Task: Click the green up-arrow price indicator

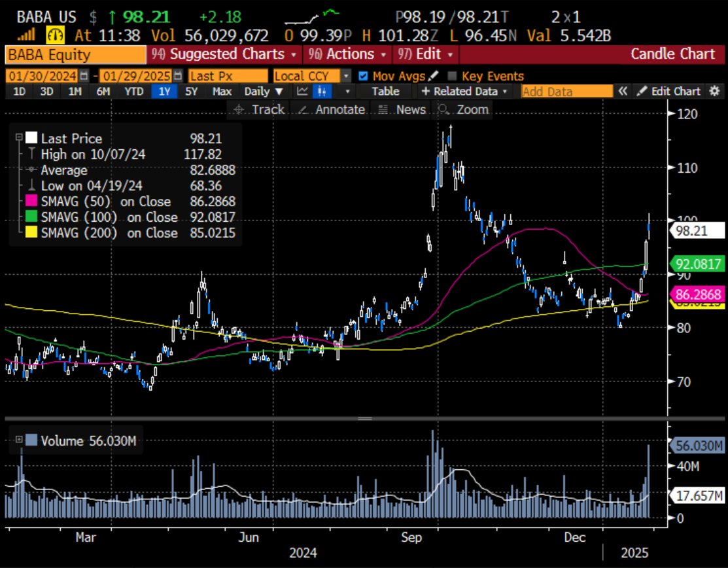Action: (x=112, y=17)
